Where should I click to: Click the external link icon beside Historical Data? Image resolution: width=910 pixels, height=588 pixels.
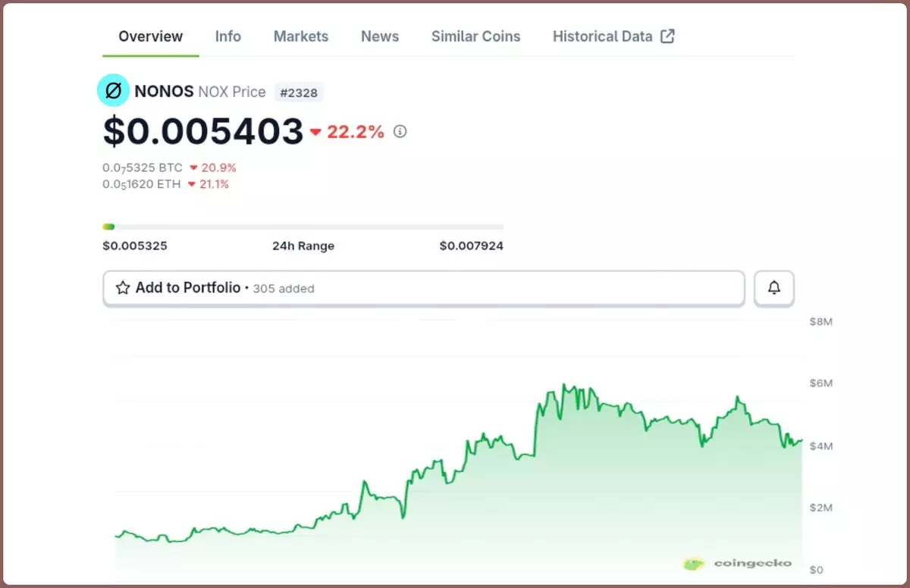tap(667, 36)
